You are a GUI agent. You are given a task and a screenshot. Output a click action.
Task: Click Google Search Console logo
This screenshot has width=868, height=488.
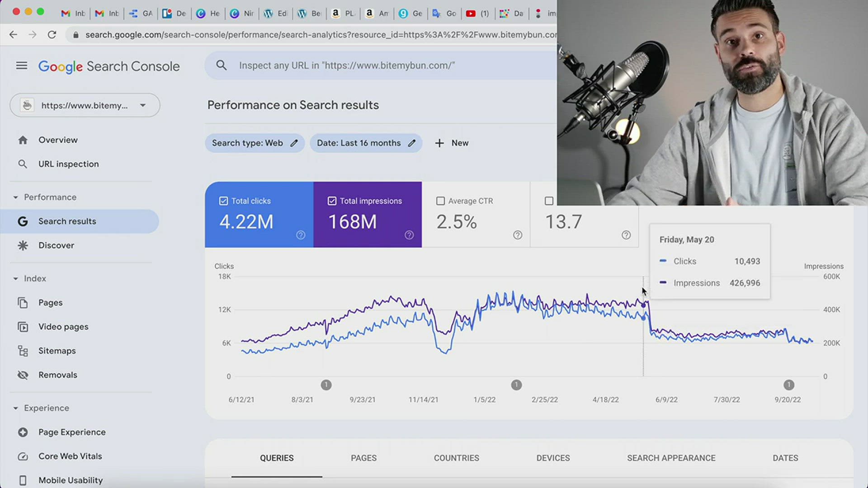pyautogui.click(x=109, y=66)
